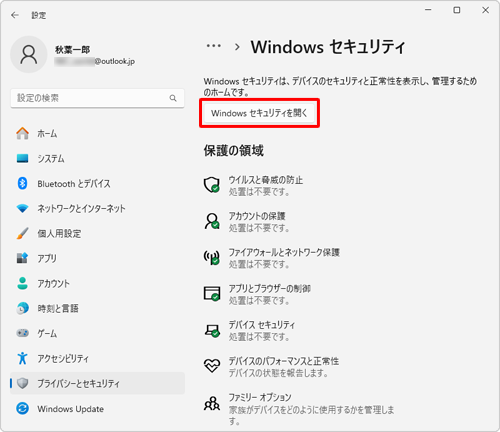The width and height of the screenshot is (500, 432).
Task: Click the アカウントの保護 person icon
Action: point(212,221)
